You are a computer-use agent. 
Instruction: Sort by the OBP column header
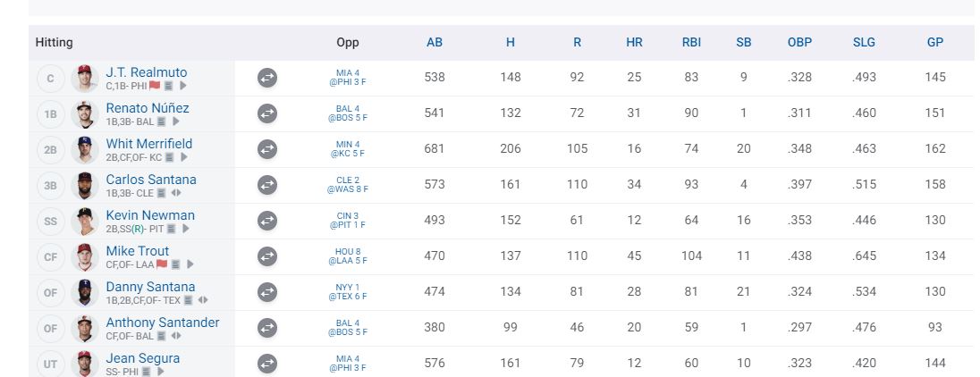(799, 42)
